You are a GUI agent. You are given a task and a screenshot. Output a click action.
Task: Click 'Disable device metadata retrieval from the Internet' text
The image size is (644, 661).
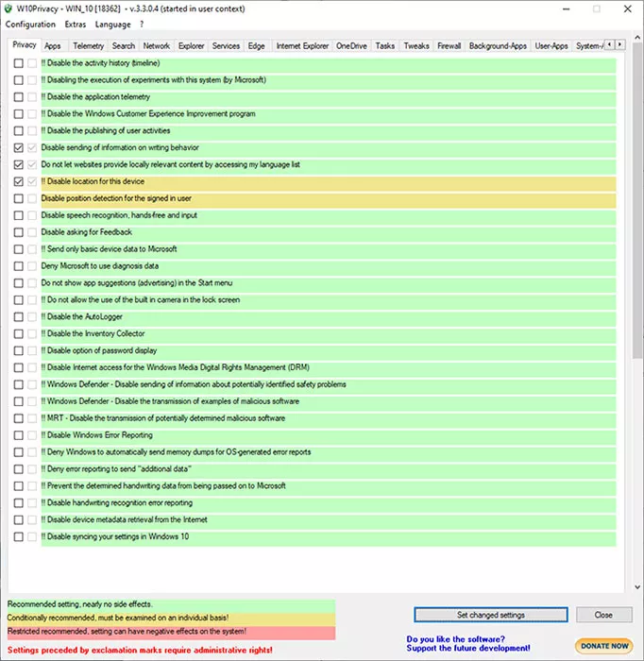coord(125,519)
